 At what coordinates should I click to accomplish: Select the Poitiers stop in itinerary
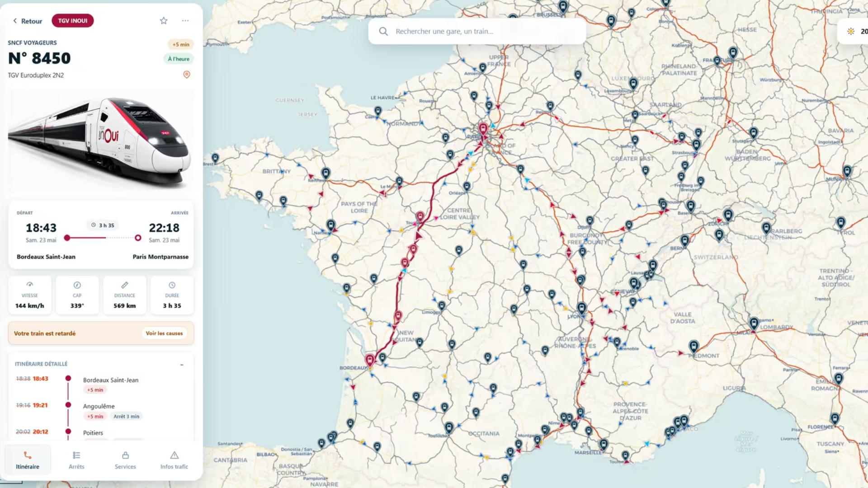(93, 433)
